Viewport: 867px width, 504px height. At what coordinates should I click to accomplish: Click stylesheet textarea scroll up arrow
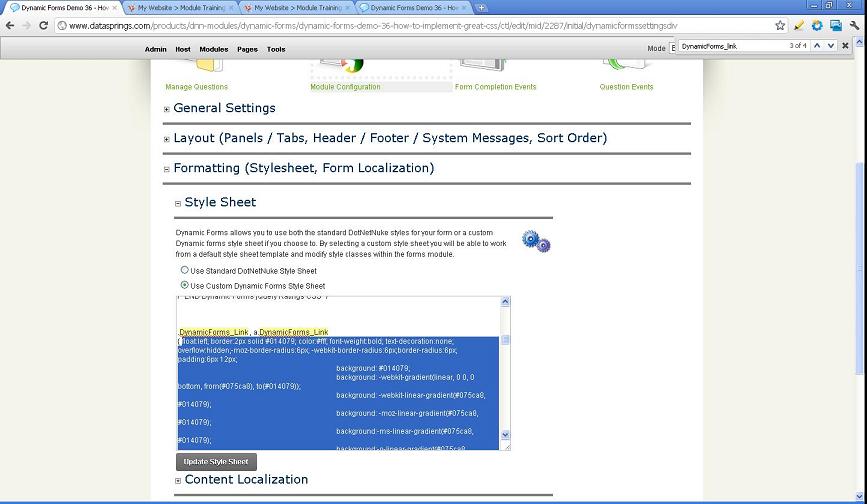tap(505, 302)
